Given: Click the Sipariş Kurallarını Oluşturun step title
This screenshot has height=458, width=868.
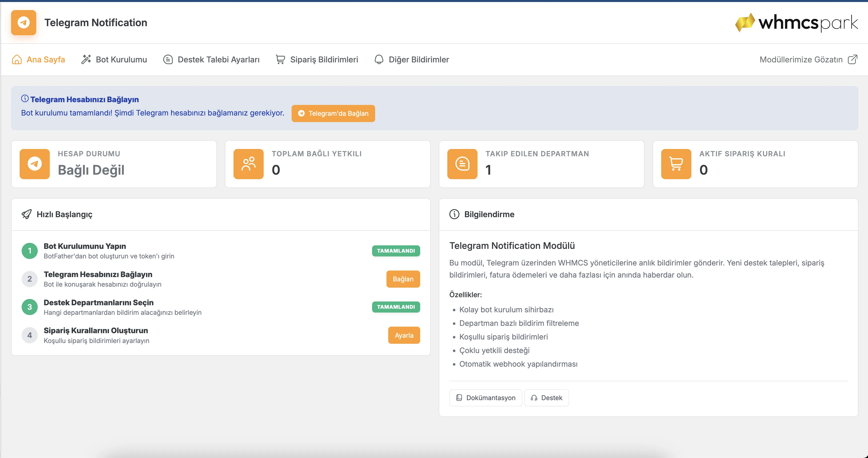Looking at the screenshot, I should point(96,331).
